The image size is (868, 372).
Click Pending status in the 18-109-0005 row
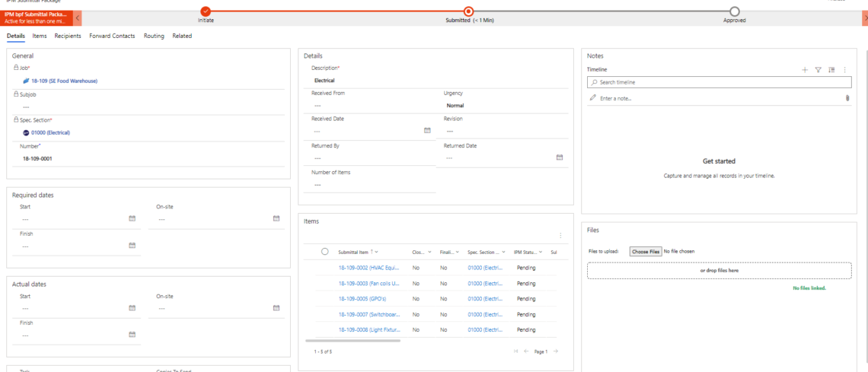pyautogui.click(x=526, y=298)
